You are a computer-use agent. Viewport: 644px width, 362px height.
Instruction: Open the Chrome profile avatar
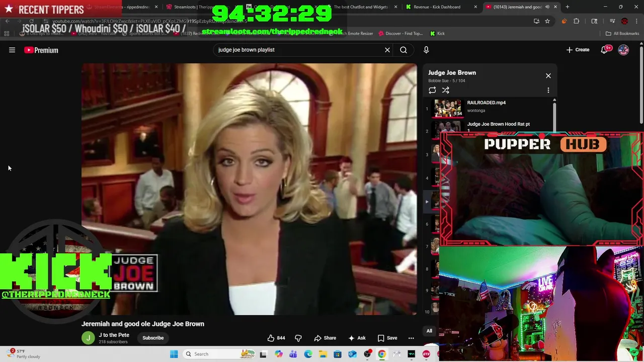tap(624, 21)
